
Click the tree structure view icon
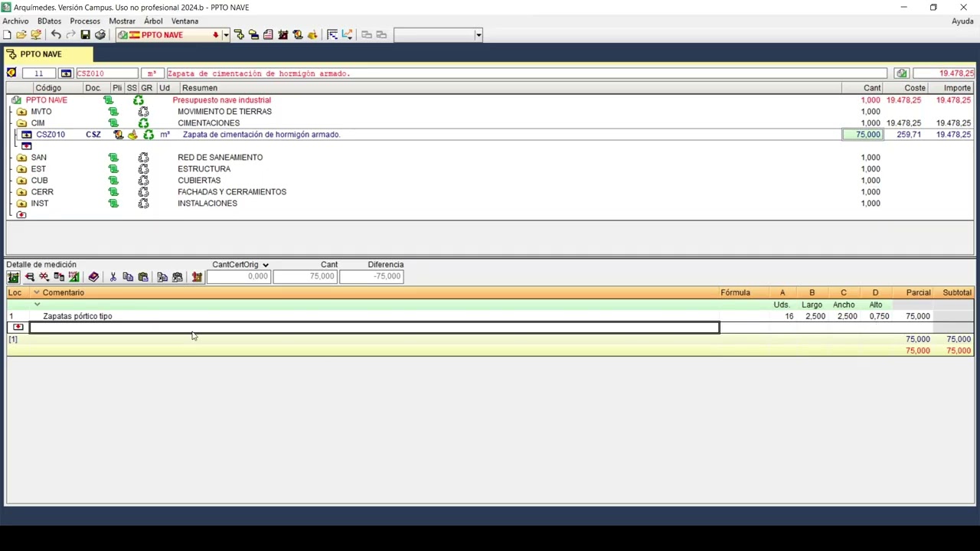[332, 34]
